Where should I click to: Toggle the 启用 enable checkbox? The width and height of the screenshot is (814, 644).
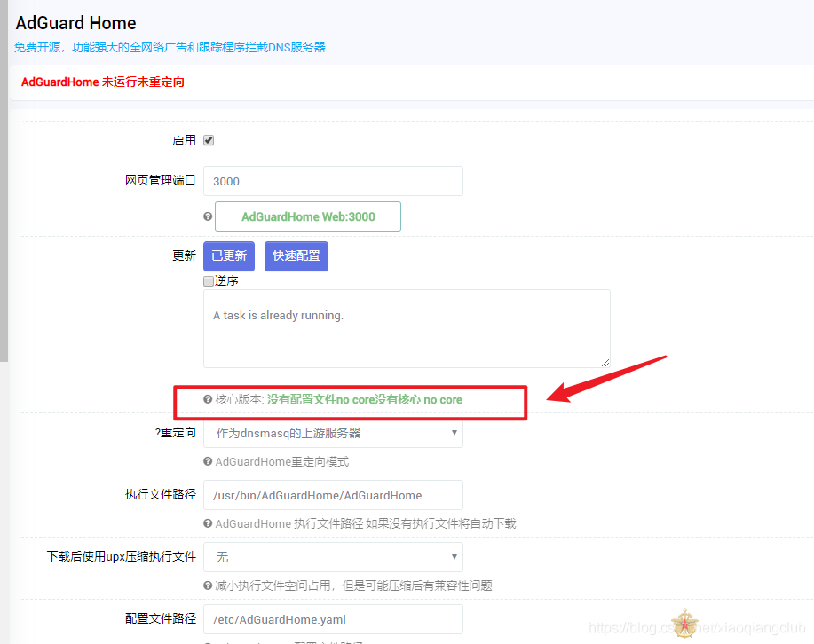tap(209, 140)
